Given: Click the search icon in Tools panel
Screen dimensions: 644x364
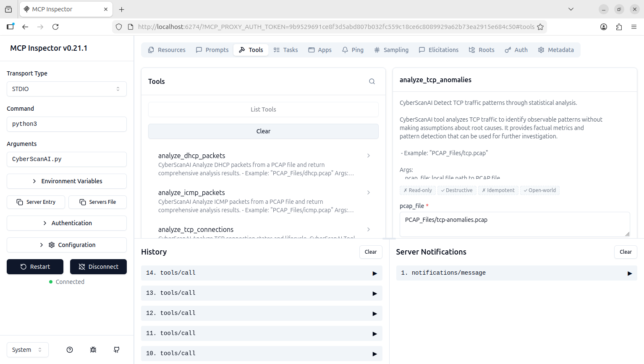Looking at the screenshot, I should pos(372,81).
